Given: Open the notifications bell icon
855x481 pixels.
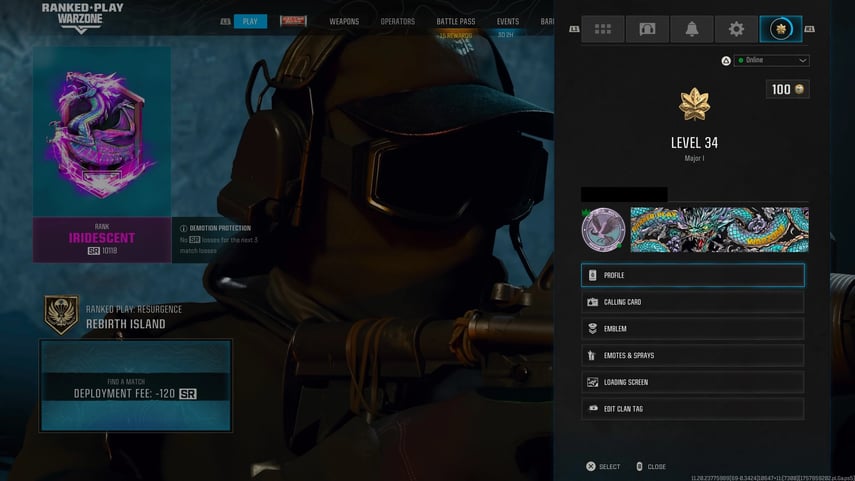Looking at the screenshot, I should tap(691, 29).
